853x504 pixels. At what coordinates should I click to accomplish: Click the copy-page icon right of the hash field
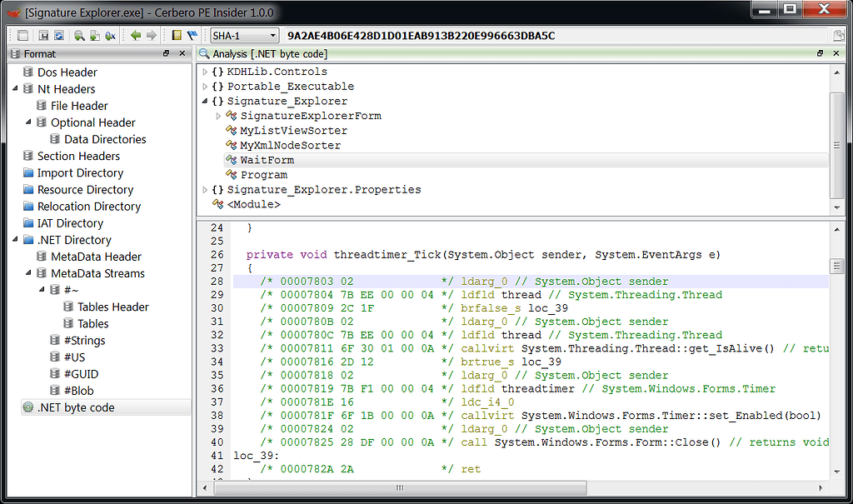pyautogui.click(x=841, y=36)
